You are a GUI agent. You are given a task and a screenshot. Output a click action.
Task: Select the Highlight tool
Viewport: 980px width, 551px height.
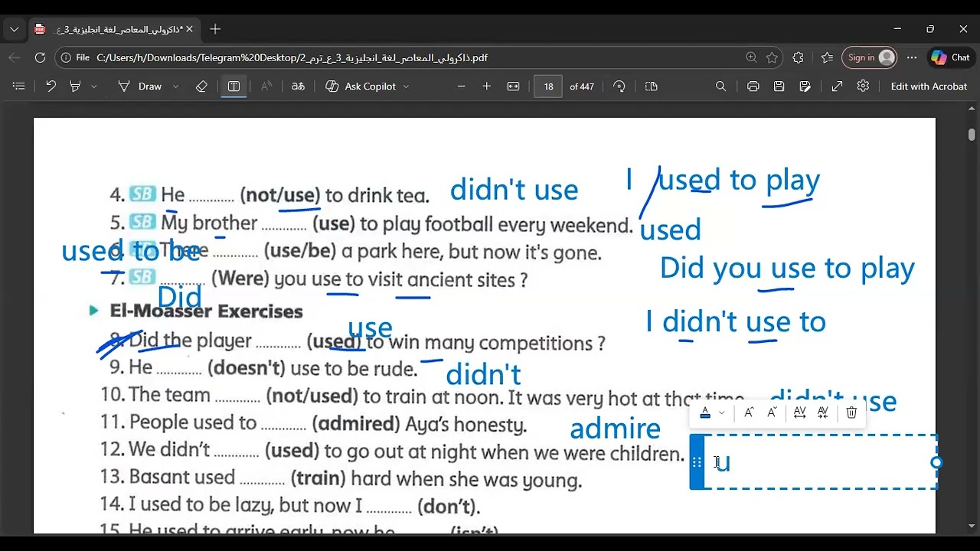(x=75, y=86)
